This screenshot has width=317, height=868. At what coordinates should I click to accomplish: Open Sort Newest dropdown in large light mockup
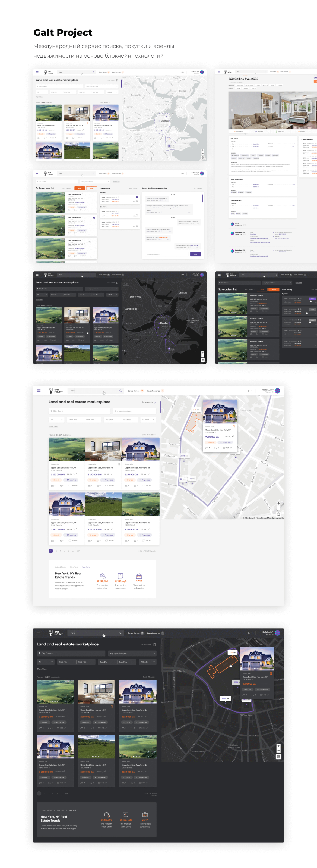149,435
